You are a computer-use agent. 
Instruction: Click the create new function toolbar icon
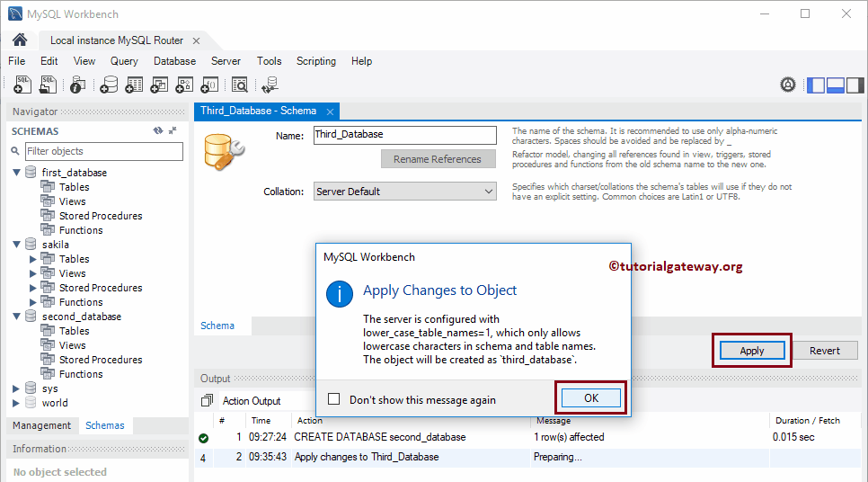[209, 85]
